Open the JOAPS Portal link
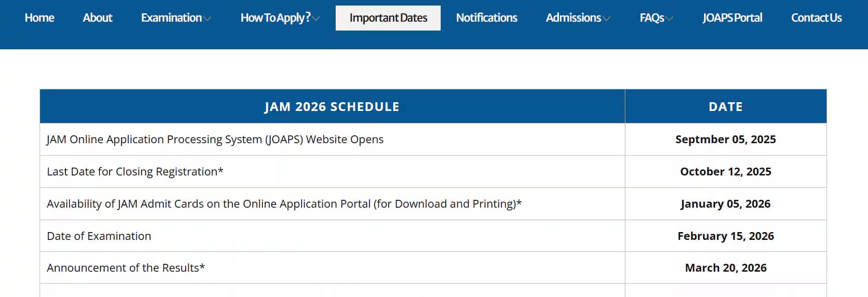The height and width of the screenshot is (297, 868). [x=732, y=18]
